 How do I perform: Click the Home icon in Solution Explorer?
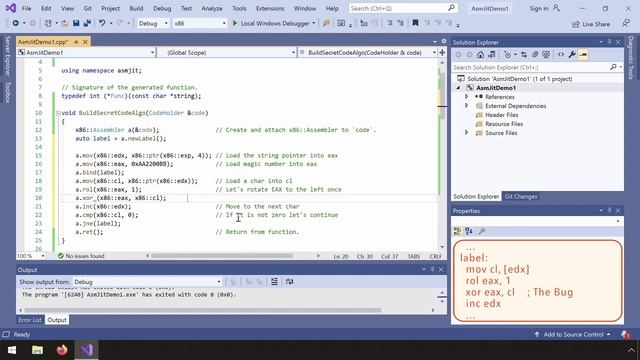pyautogui.click(x=480, y=55)
